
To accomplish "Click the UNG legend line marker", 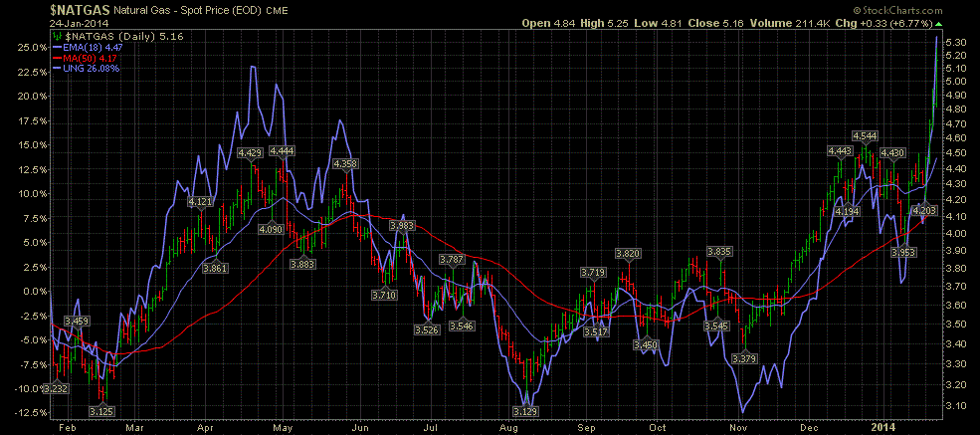I will pyautogui.click(x=56, y=69).
